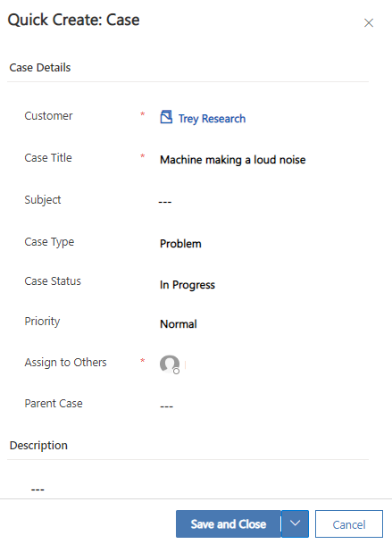This screenshot has height=544, width=392.
Task: Cancel the case creation
Action: point(349,523)
